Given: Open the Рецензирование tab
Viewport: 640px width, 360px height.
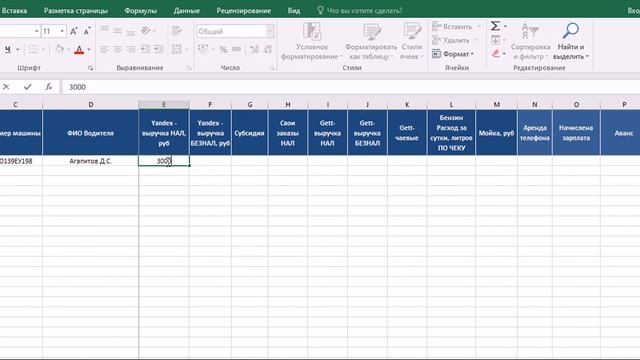Looking at the screenshot, I should pos(244,11).
